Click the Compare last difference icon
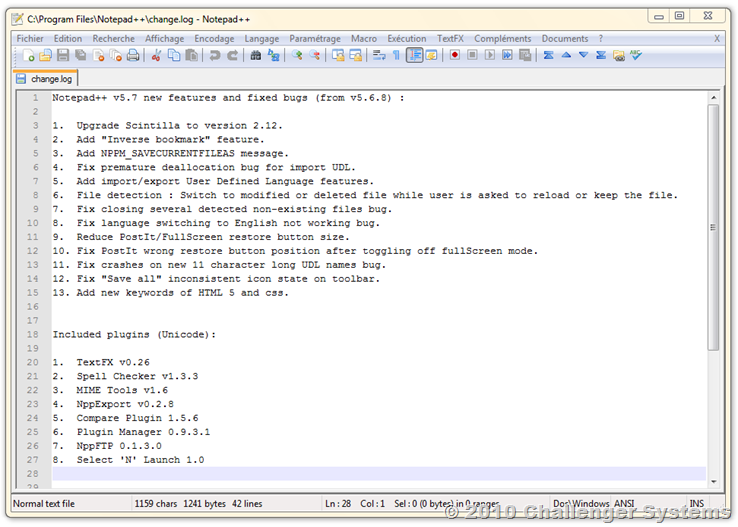Image resolution: width=738 pixels, height=527 pixels. click(601, 56)
